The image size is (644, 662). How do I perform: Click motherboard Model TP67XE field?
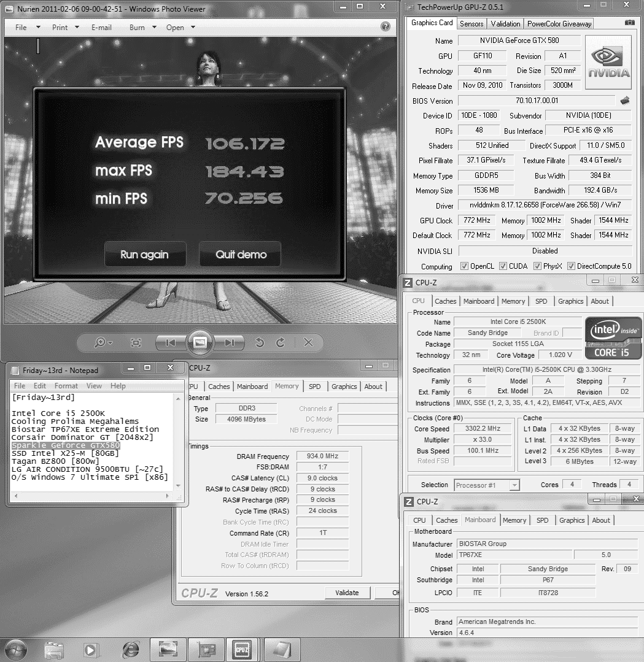click(514, 555)
